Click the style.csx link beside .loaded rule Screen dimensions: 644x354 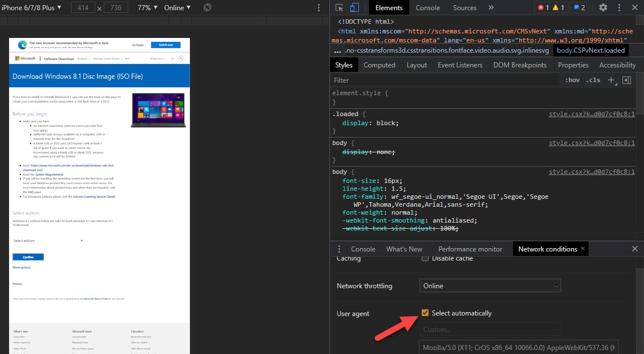tap(591, 114)
